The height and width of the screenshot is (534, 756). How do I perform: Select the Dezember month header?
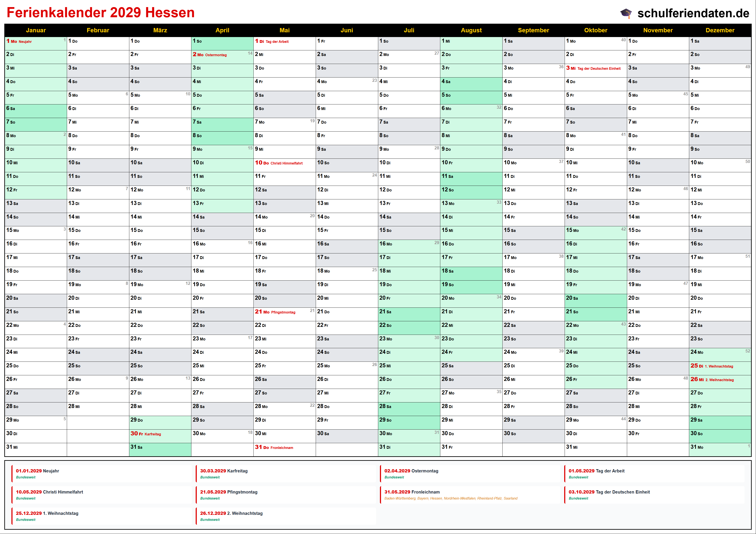(x=720, y=30)
